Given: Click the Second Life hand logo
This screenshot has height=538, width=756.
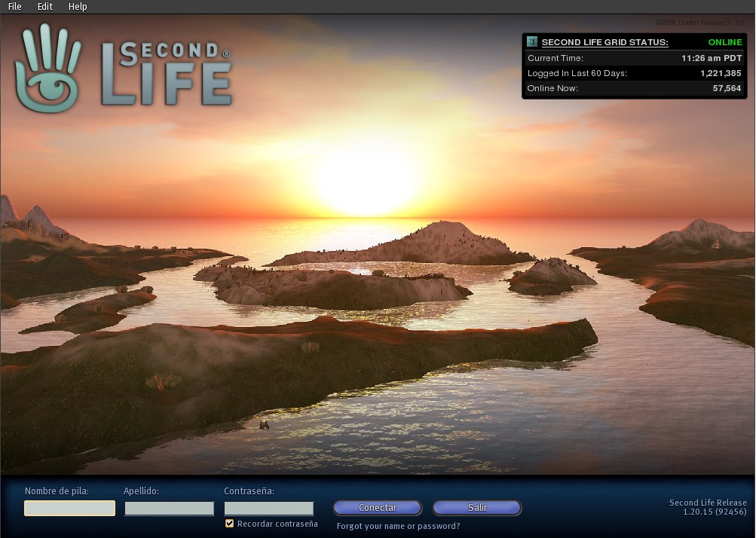Looking at the screenshot, I should click(47, 68).
